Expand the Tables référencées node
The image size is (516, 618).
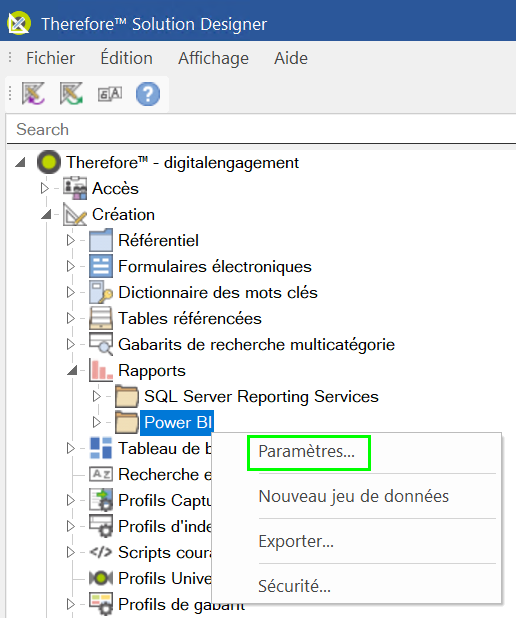coord(71,318)
